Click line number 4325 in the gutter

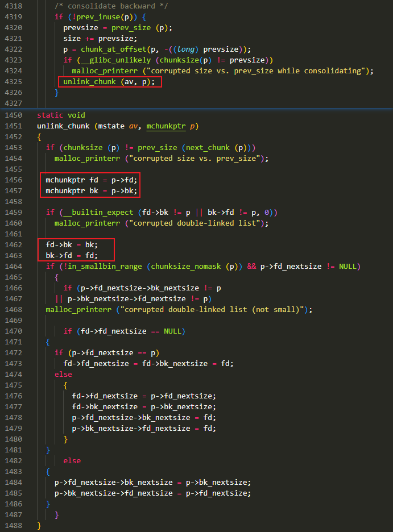coord(13,81)
